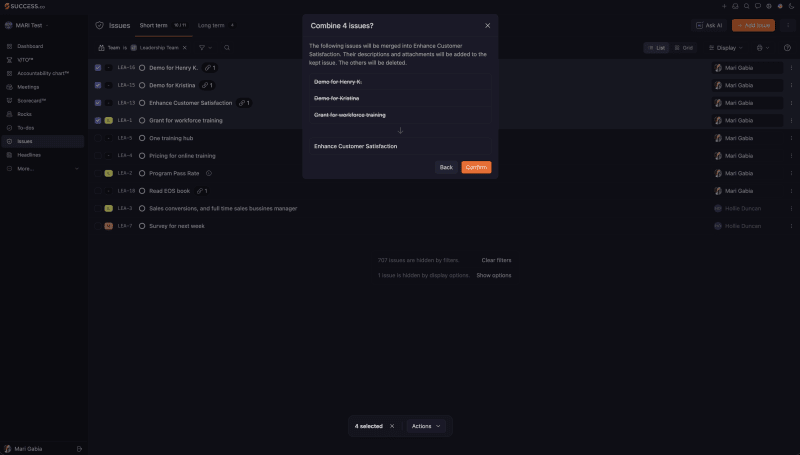Check the Pricing for online training issue

click(98, 156)
